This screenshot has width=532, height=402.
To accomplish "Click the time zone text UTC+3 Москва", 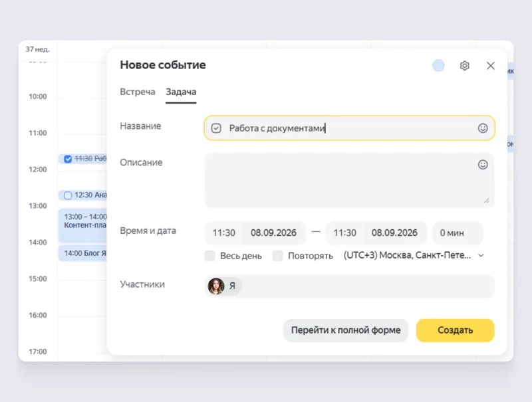I will pyautogui.click(x=407, y=255).
